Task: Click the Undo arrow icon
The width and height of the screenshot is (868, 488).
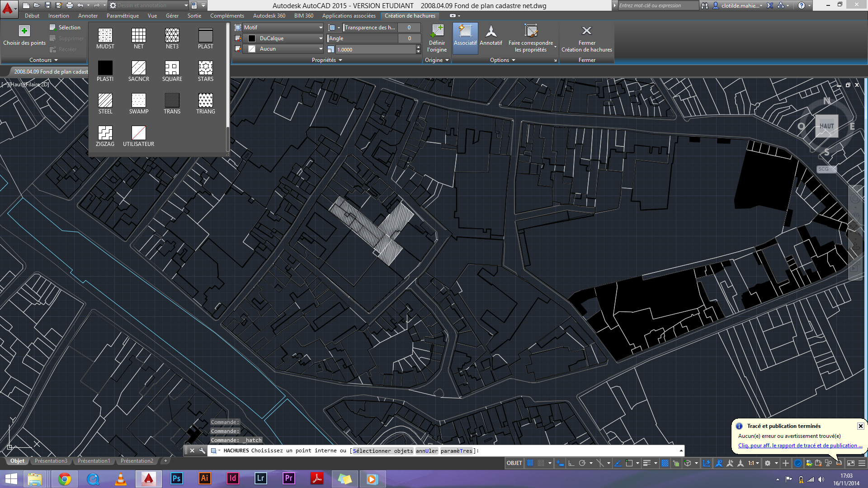Action: pyautogui.click(x=80, y=5)
